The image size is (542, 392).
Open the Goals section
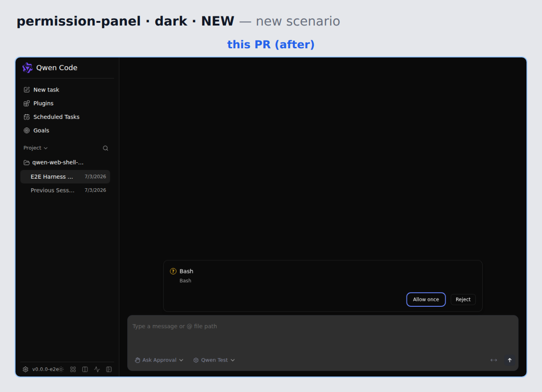point(36,130)
